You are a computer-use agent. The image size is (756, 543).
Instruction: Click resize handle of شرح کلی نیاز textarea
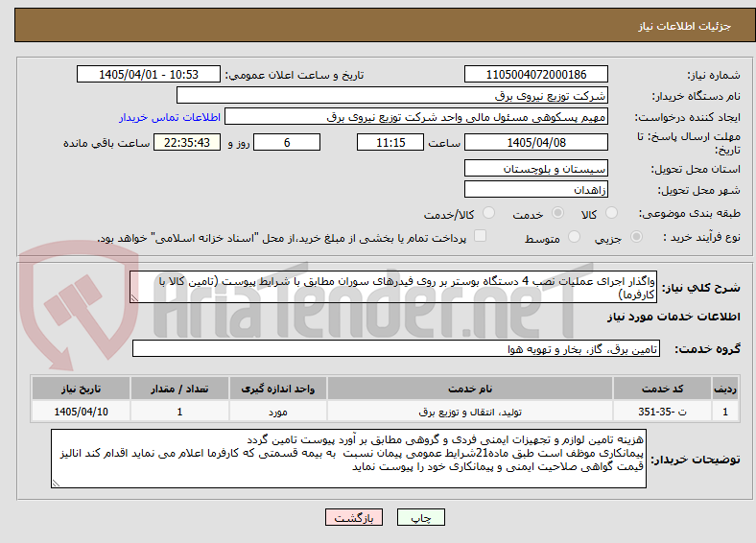(134, 298)
